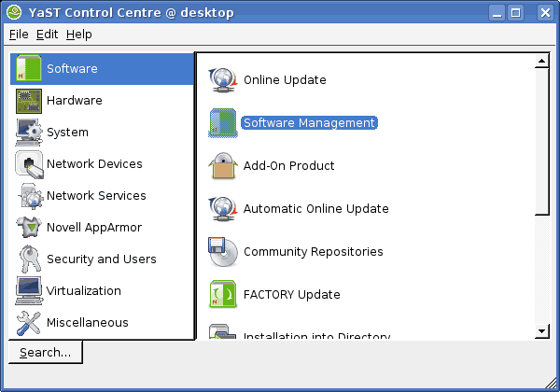This screenshot has width=560, height=392.
Task: Select the Network Services label
Action: (96, 196)
